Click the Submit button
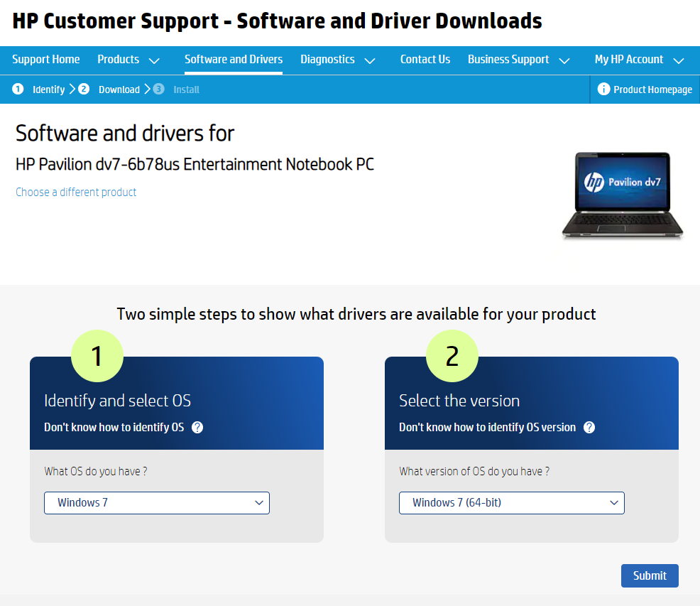 pyautogui.click(x=650, y=575)
